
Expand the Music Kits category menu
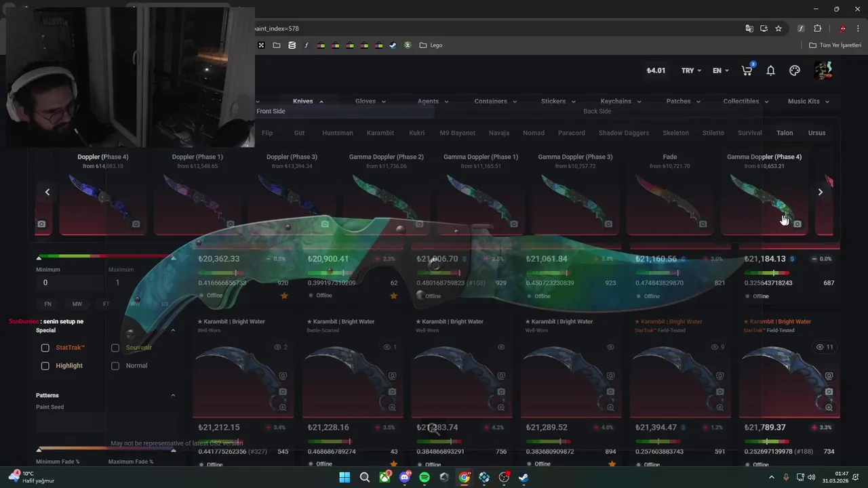pos(808,102)
